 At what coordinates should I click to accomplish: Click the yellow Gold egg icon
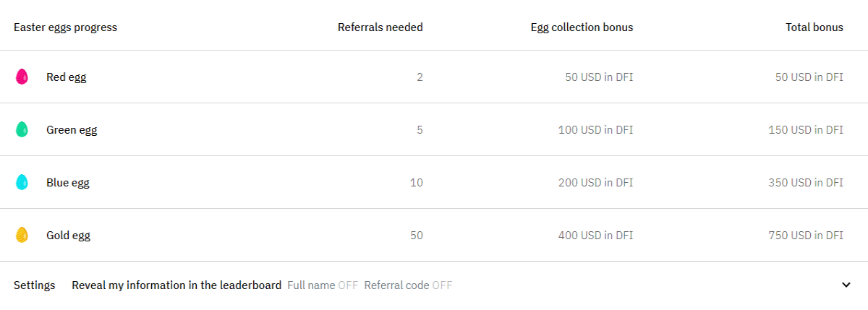(x=22, y=235)
